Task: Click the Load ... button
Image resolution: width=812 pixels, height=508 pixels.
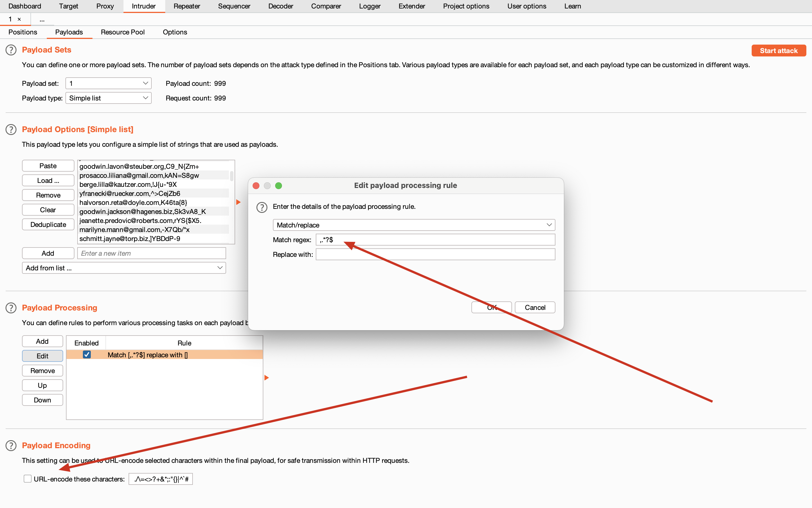Action: [x=48, y=180]
